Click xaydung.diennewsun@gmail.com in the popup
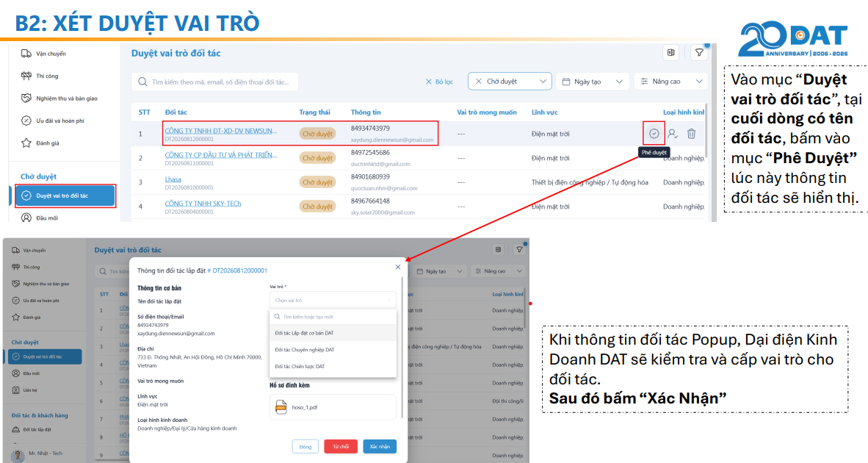868x463 pixels. point(176,334)
